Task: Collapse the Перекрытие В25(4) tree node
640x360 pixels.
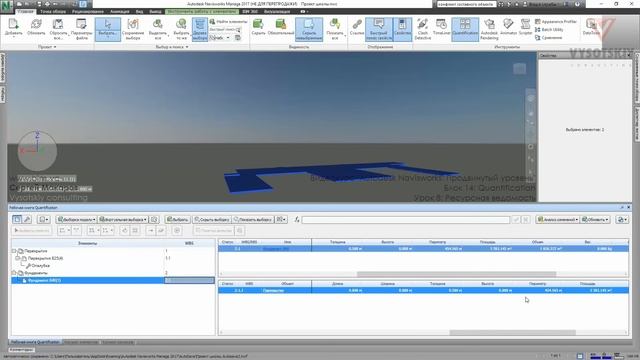Action: coord(18,258)
